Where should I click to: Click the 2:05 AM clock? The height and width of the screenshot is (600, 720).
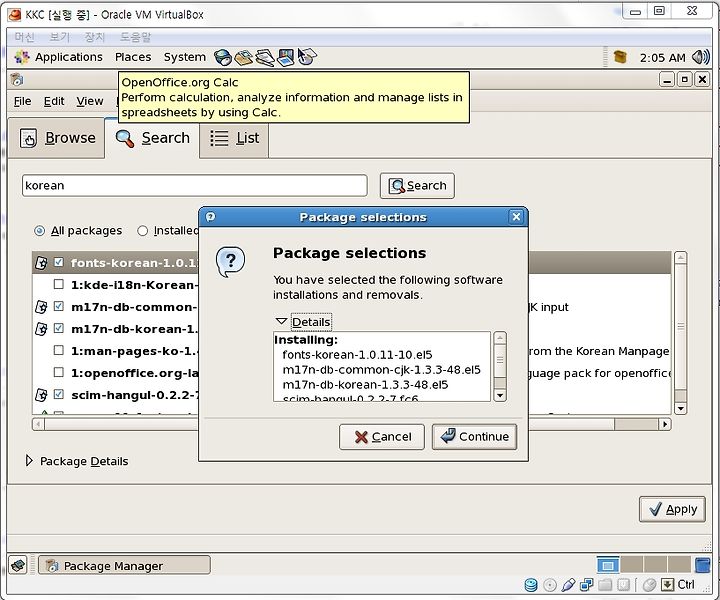tap(662, 57)
